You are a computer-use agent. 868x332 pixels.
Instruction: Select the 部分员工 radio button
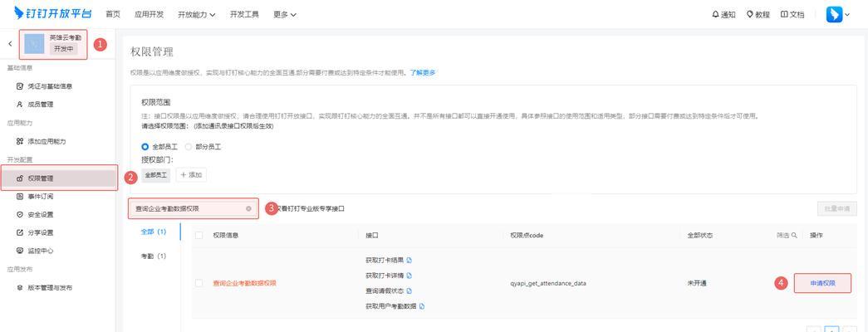pyautogui.click(x=189, y=147)
